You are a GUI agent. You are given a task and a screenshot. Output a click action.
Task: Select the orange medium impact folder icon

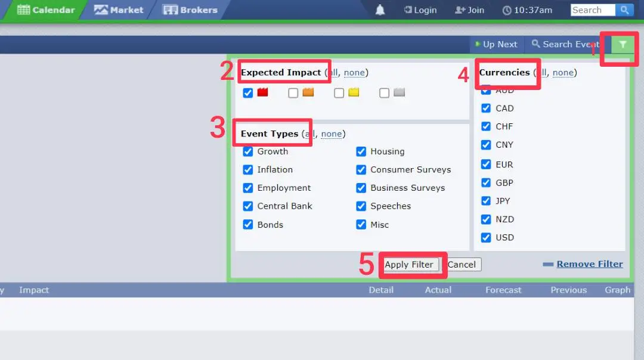coord(308,92)
